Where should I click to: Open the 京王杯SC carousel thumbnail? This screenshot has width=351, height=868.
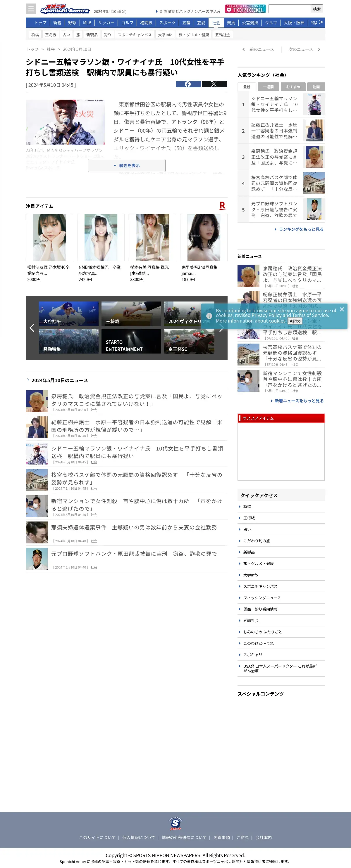pos(189,341)
